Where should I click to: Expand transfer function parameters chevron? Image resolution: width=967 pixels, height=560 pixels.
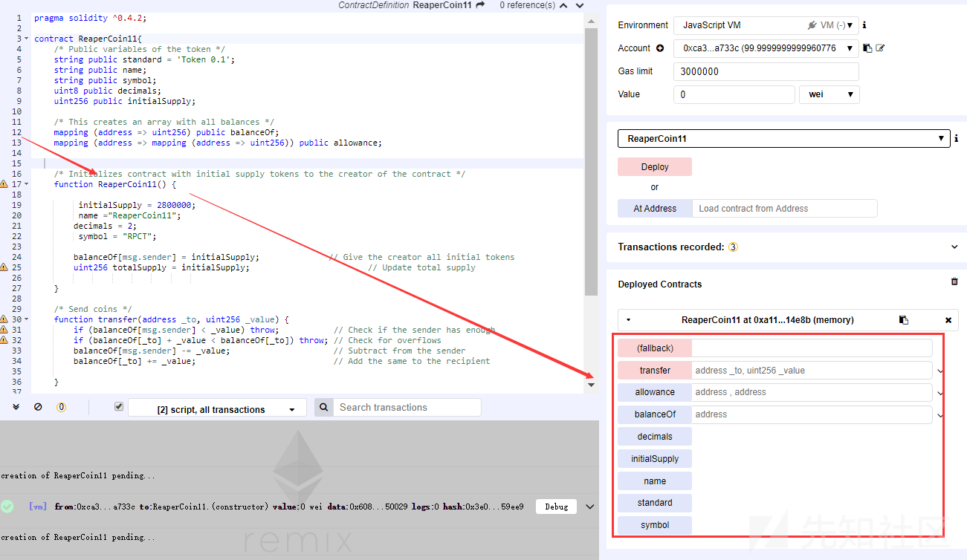point(940,371)
